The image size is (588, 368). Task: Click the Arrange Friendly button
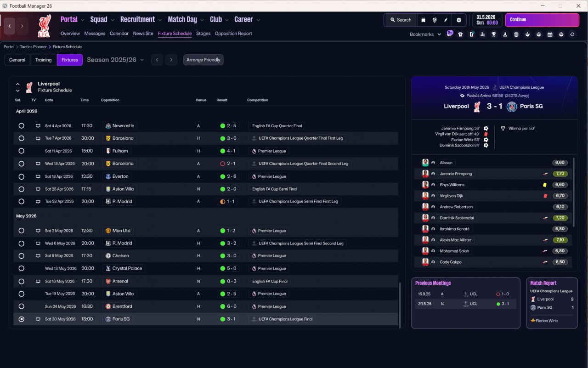[x=203, y=60]
